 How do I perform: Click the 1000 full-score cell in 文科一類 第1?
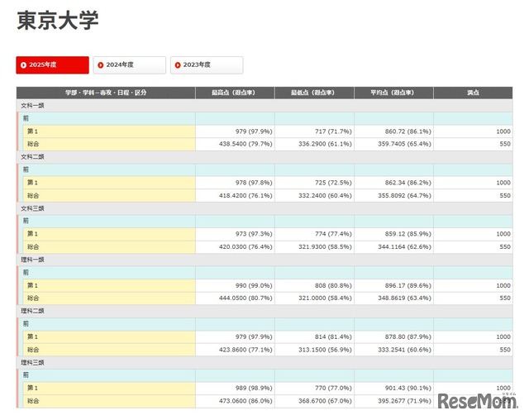point(473,131)
